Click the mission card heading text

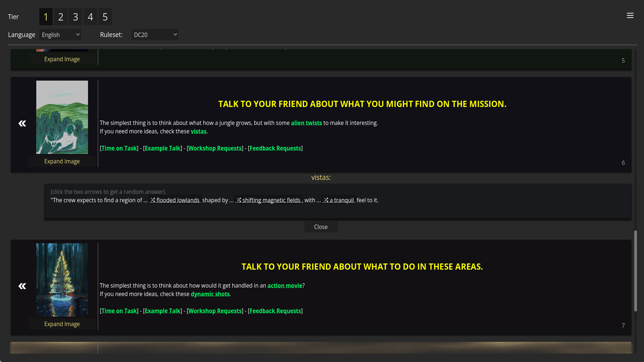(x=362, y=104)
